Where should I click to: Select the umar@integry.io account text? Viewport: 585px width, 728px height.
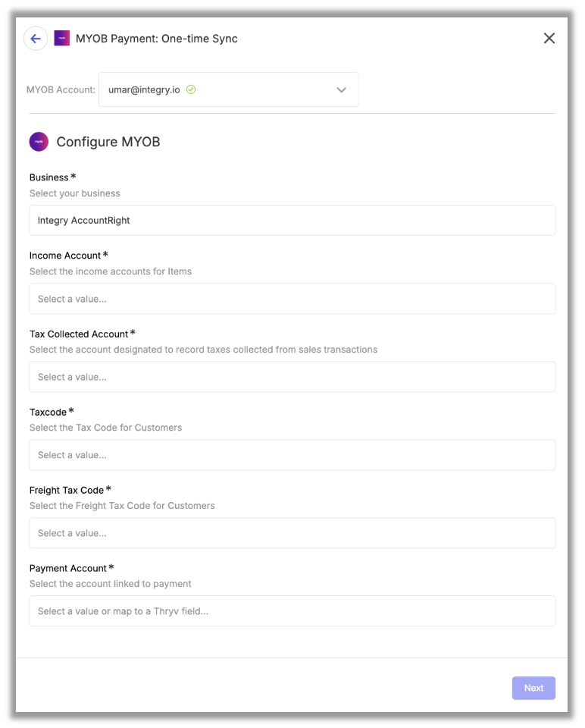(x=144, y=89)
